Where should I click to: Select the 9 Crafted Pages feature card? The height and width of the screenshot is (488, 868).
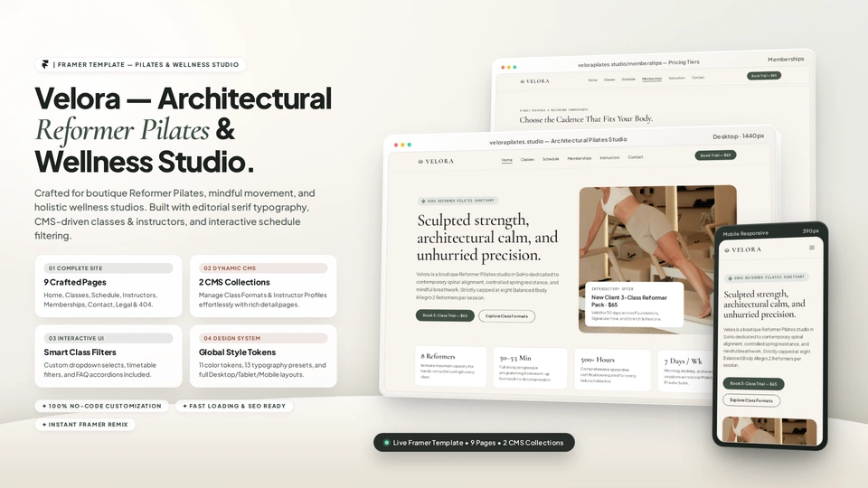[x=108, y=286]
